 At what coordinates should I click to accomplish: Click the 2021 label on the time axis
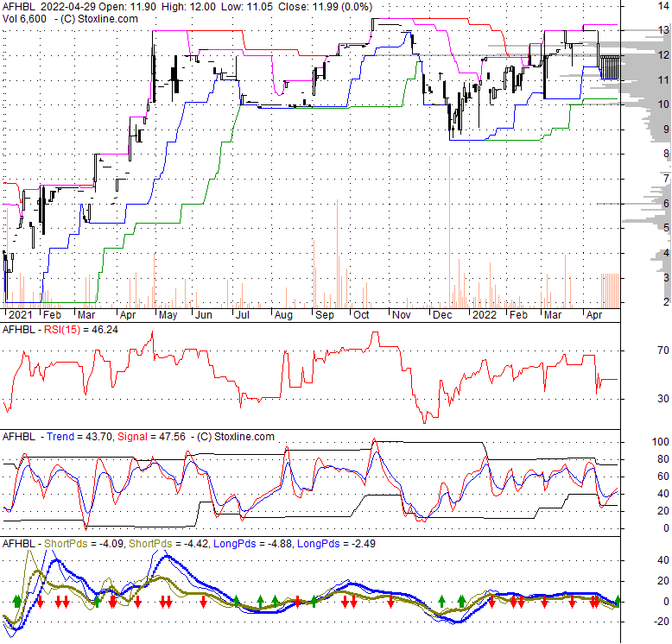(20, 315)
